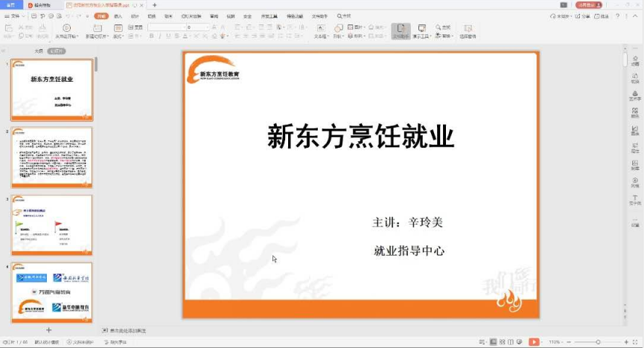Collapse the ribbon with the chevron

coord(635,16)
